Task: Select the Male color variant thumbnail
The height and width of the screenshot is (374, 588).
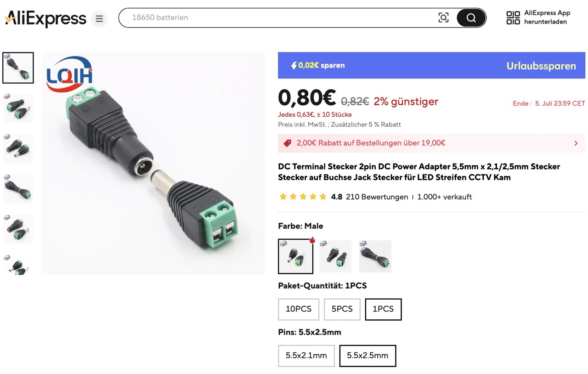Action: [x=296, y=256]
